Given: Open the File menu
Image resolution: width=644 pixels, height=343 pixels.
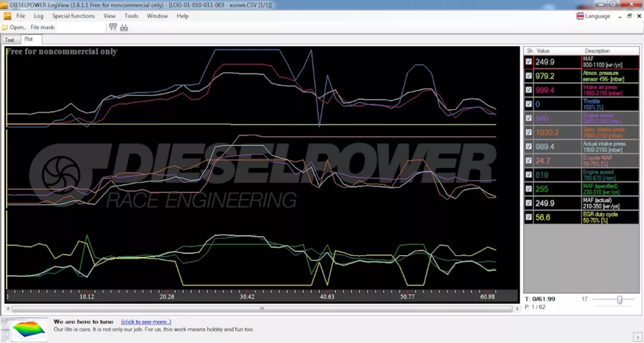Looking at the screenshot, I should [x=20, y=16].
